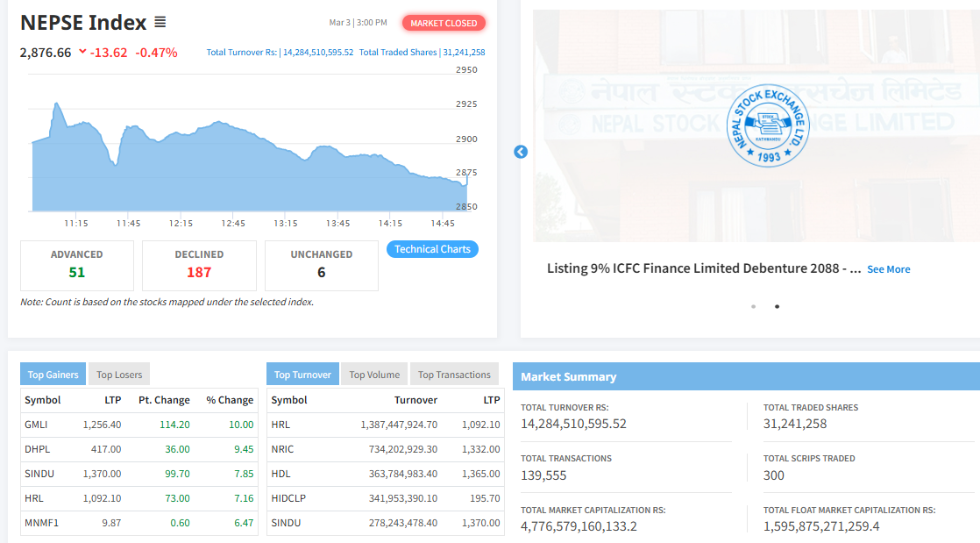Open the NEPSE Index list menu icon
Image resolution: width=980 pixels, height=543 pixels.
click(x=160, y=22)
